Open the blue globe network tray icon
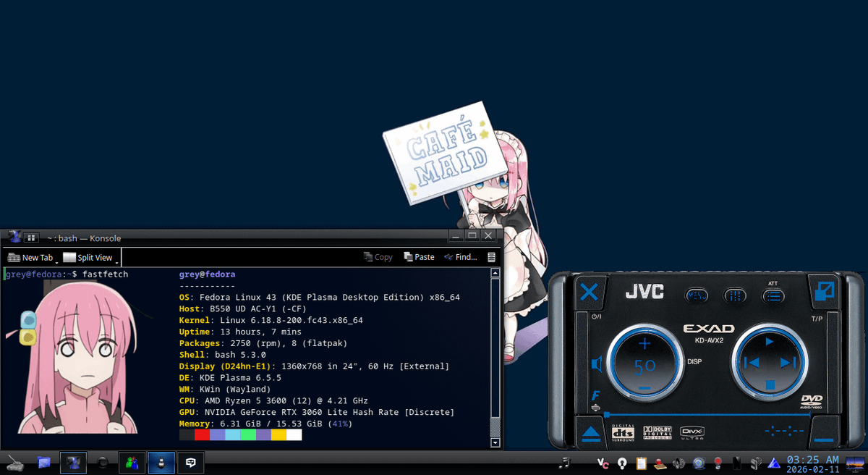868x475 pixels. point(699,463)
